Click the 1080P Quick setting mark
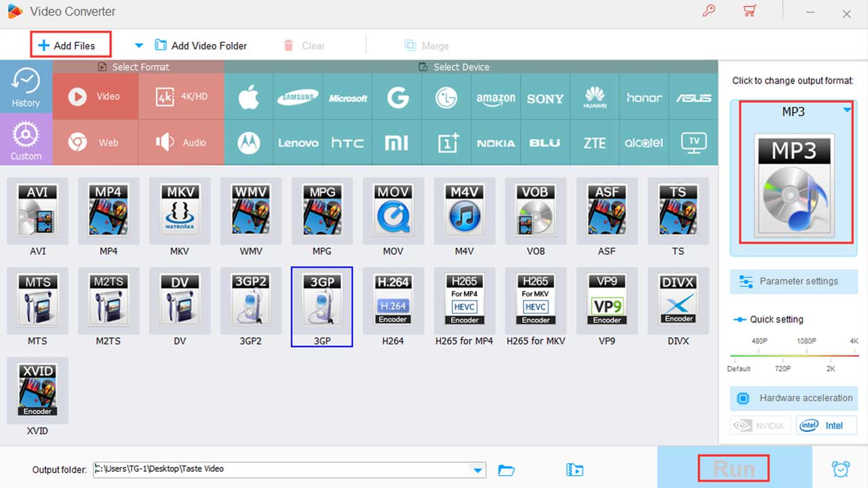Screen dimensions: 868x488 [806, 342]
